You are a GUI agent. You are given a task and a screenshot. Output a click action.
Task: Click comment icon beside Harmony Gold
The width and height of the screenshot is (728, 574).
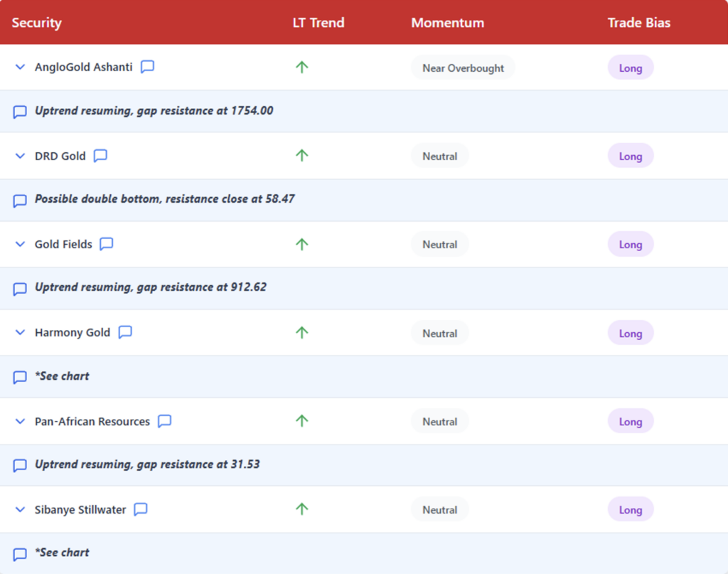pos(125,332)
